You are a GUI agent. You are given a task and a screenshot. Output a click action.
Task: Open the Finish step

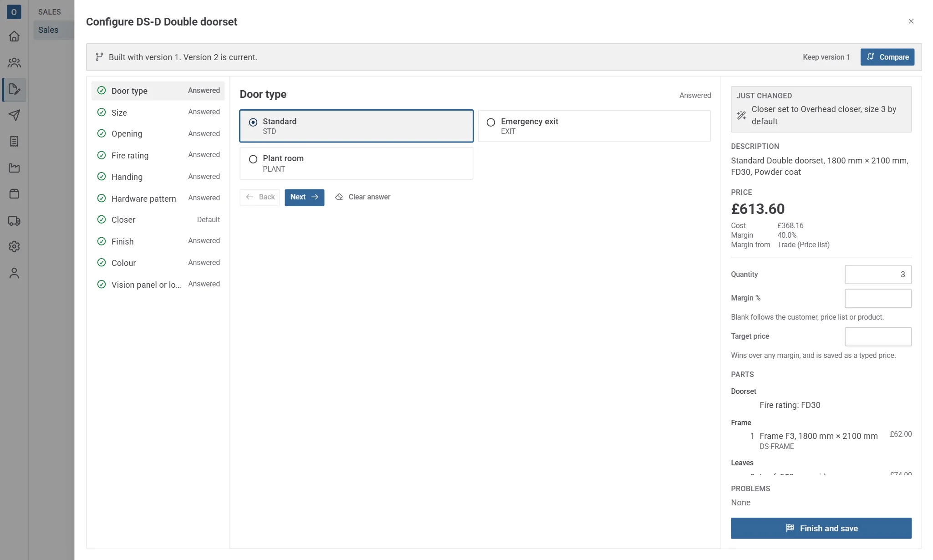158,241
